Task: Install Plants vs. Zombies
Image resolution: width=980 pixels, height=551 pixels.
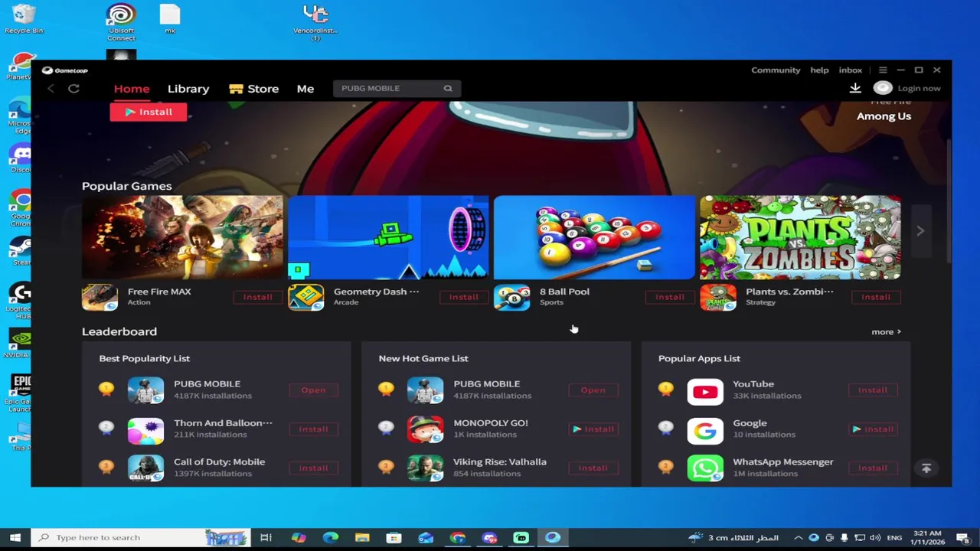Action: 875,297
